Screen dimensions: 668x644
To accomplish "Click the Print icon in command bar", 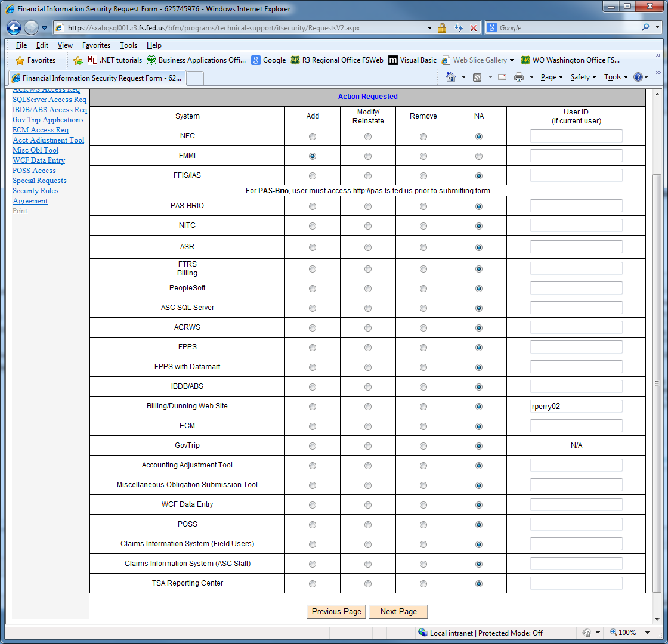I will pos(518,77).
